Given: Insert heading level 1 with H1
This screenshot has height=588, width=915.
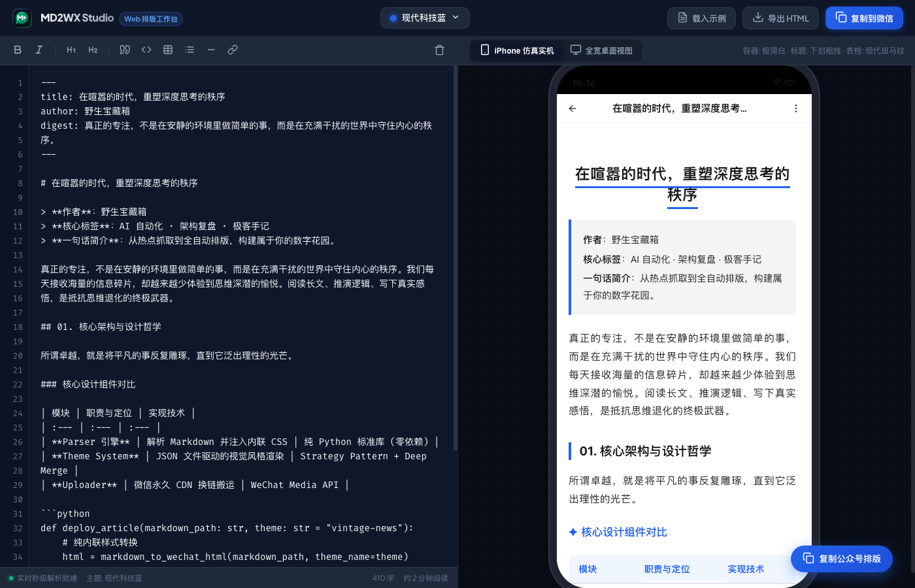Looking at the screenshot, I should (71, 50).
